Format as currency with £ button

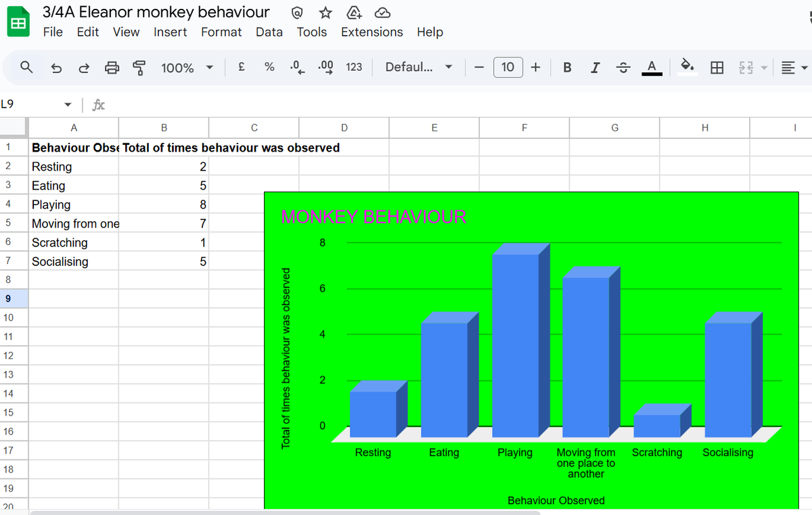(x=242, y=67)
